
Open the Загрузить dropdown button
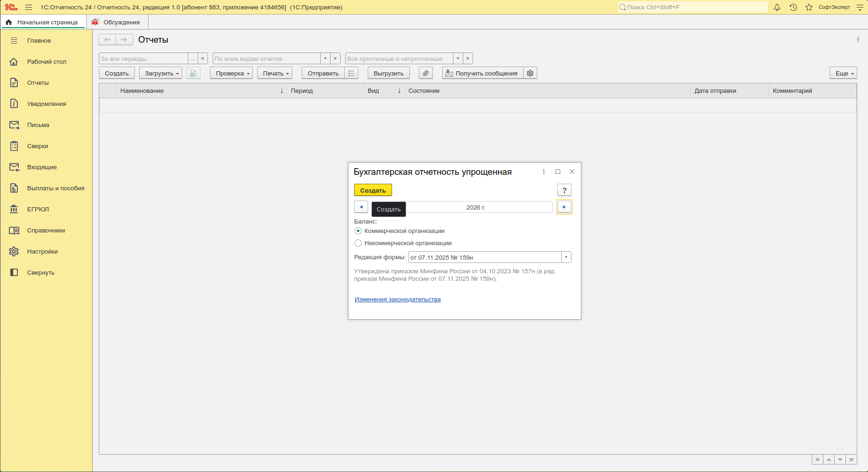[161, 73]
